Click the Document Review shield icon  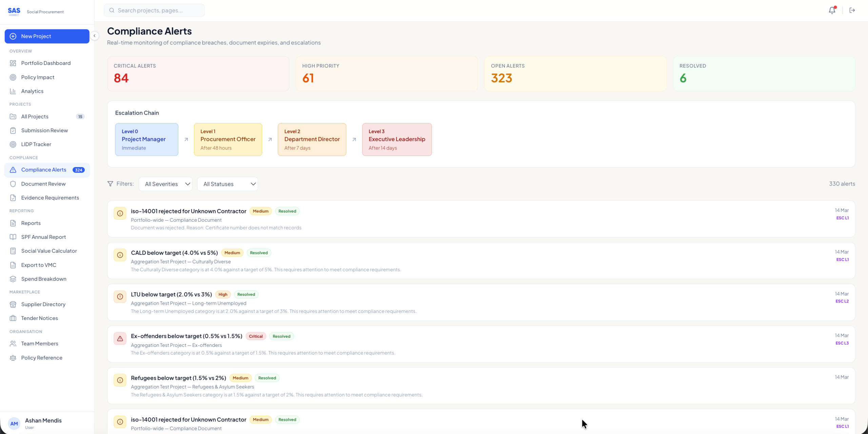[x=13, y=184]
